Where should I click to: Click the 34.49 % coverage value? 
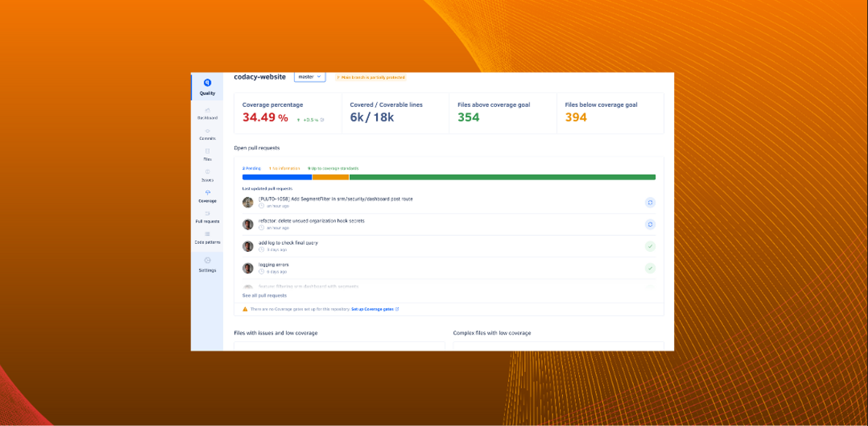[265, 117]
